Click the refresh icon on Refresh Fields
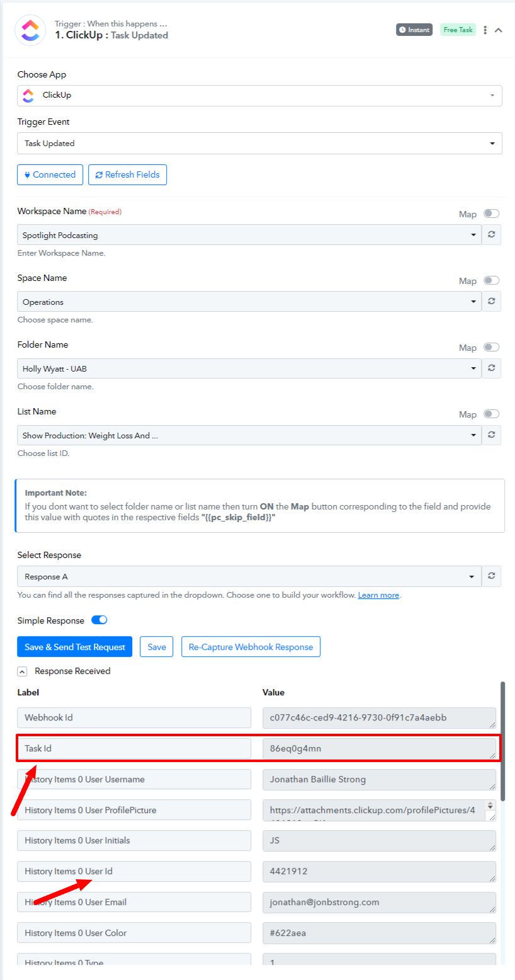This screenshot has width=515, height=980. 99,175
